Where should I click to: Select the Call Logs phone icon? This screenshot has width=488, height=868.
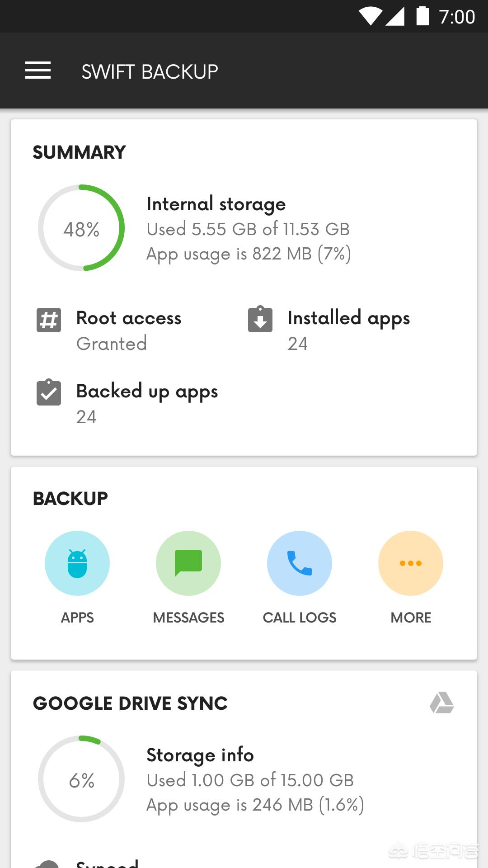point(300,563)
